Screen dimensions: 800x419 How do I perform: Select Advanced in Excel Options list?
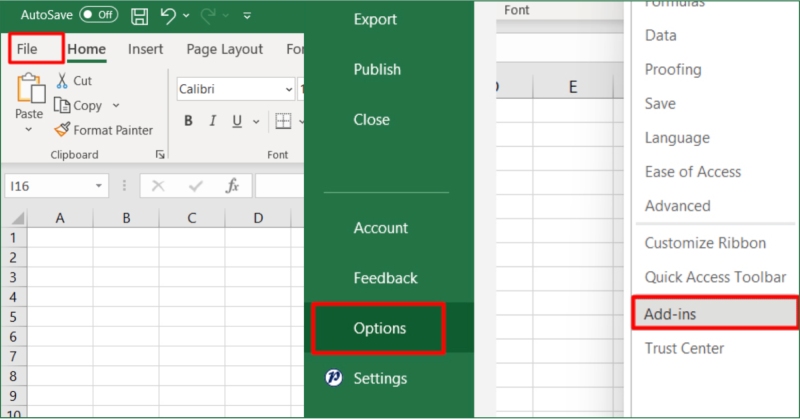678,206
